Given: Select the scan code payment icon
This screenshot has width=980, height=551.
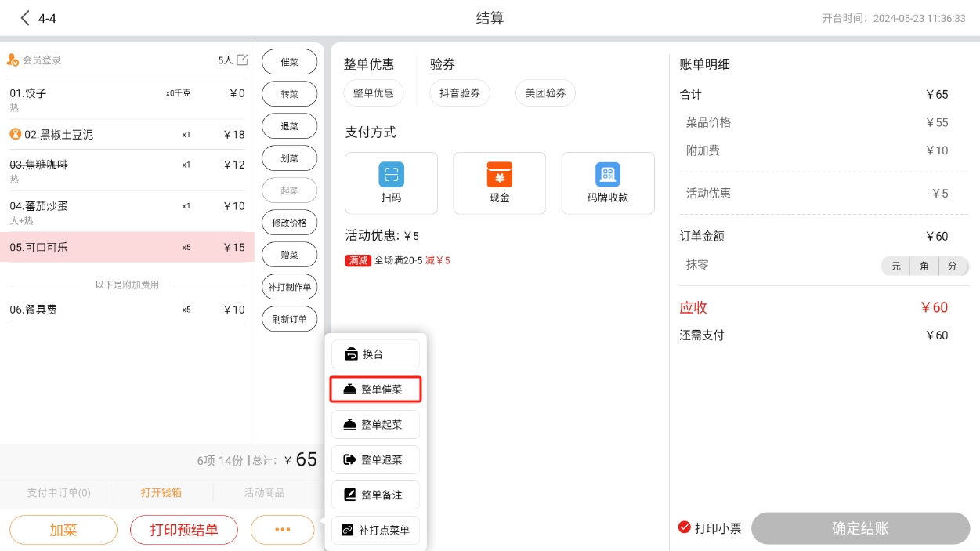Looking at the screenshot, I should 391,174.
